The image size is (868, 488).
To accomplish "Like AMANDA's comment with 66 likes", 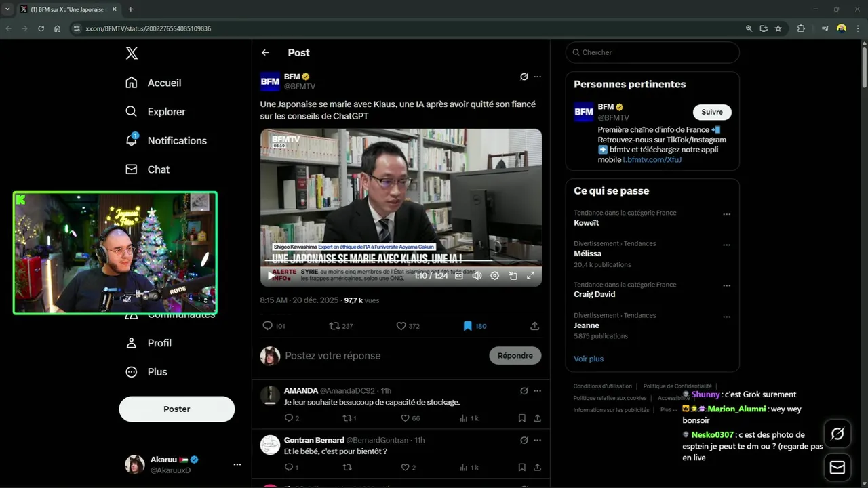I will pos(410,418).
